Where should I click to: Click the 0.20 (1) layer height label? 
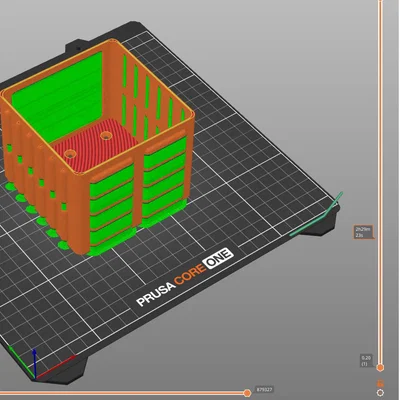pyautogui.click(x=367, y=361)
